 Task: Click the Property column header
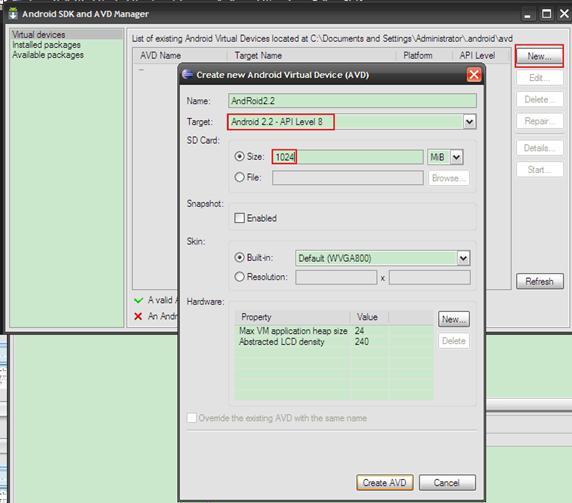tap(293, 317)
